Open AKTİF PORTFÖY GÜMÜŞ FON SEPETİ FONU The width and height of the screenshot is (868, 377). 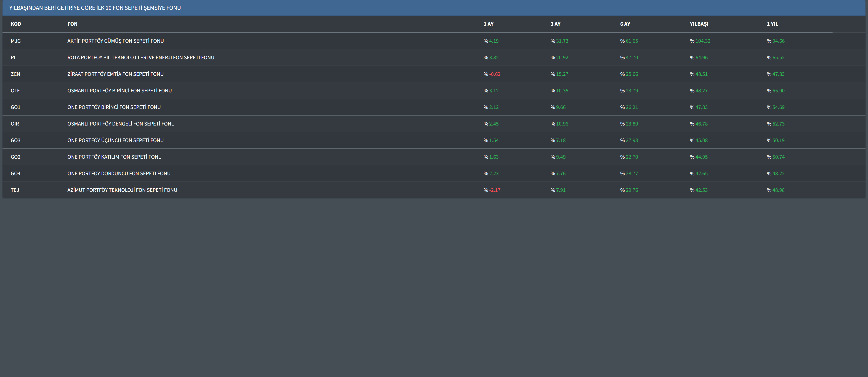tap(116, 41)
